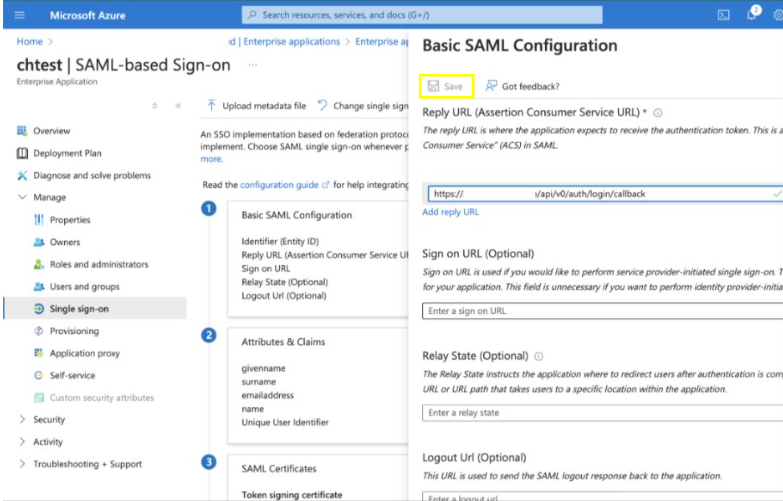This screenshot has height=501, width=783.
Task: Open Deployment Plan page
Action: [67, 153]
